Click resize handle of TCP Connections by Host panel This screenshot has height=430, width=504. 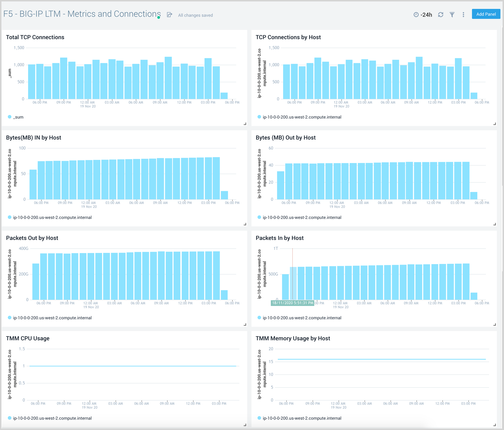[495, 124]
